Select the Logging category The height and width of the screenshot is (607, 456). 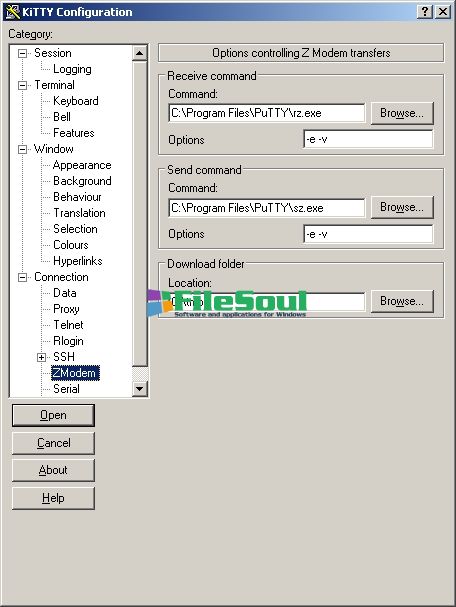click(x=72, y=69)
